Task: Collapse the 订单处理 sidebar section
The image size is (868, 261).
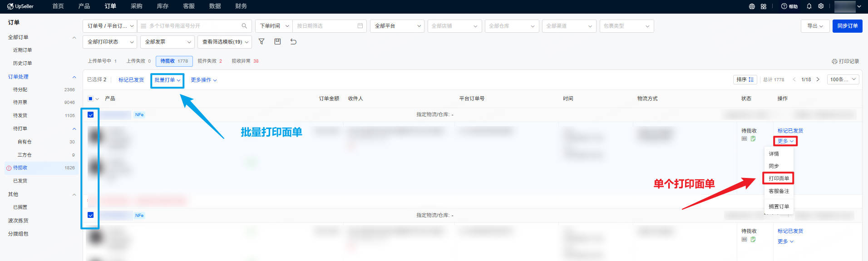Action: pyautogui.click(x=74, y=77)
